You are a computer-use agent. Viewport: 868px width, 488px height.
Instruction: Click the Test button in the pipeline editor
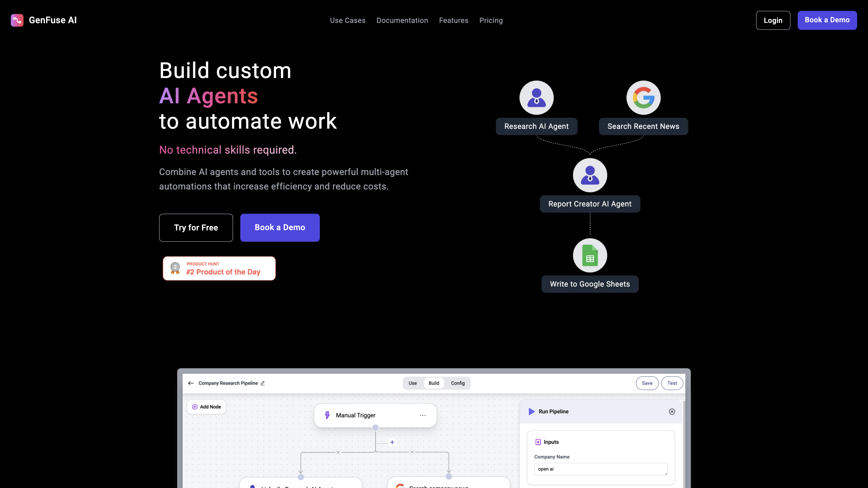click(x=672, y=383)
